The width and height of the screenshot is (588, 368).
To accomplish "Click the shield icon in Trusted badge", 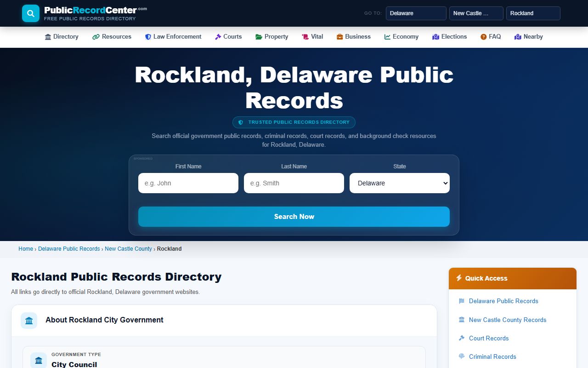I will 241,122.
